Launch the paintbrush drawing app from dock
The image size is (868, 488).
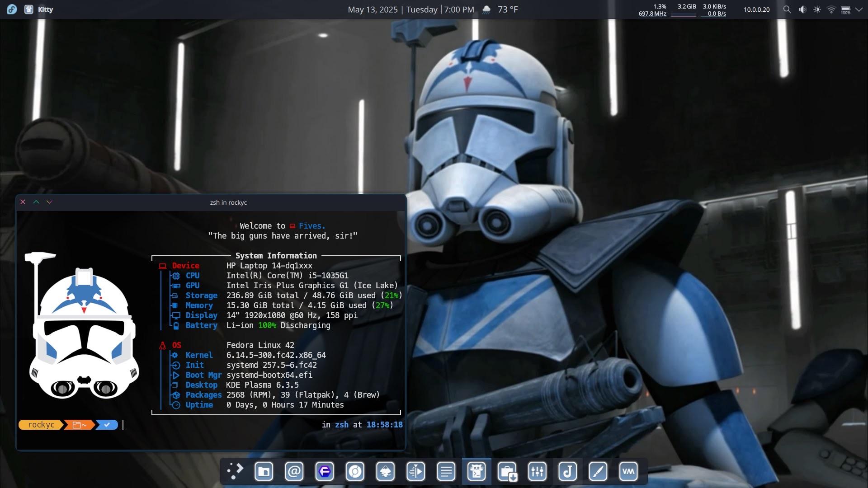[598, 472]
